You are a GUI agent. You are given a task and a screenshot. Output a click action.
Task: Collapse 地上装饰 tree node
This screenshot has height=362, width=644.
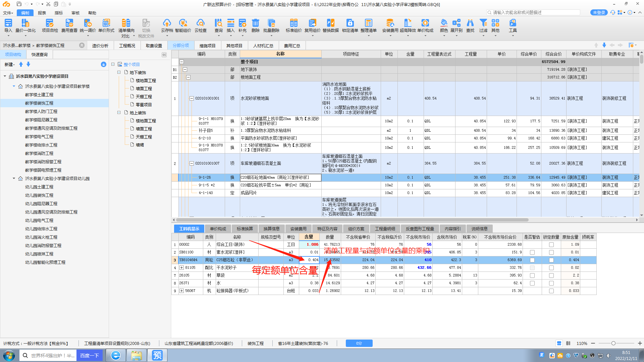[x=119, y=113]
